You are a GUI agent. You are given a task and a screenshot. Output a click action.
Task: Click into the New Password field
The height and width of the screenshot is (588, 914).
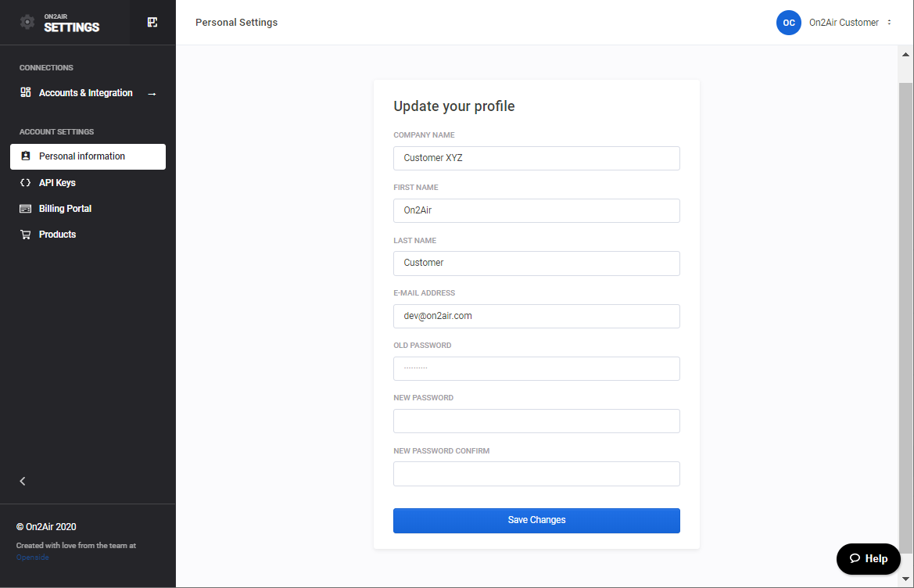click(536, 421)
